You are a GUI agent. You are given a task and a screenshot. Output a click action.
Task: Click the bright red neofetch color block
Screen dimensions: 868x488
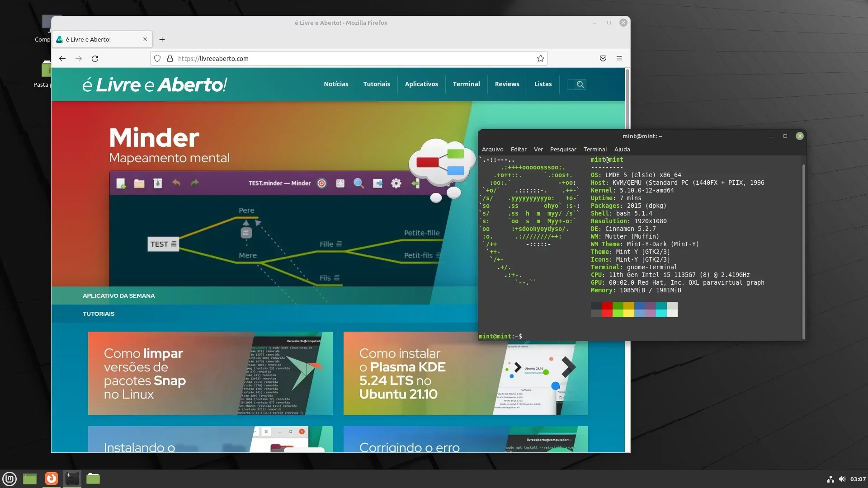(607, 314)
